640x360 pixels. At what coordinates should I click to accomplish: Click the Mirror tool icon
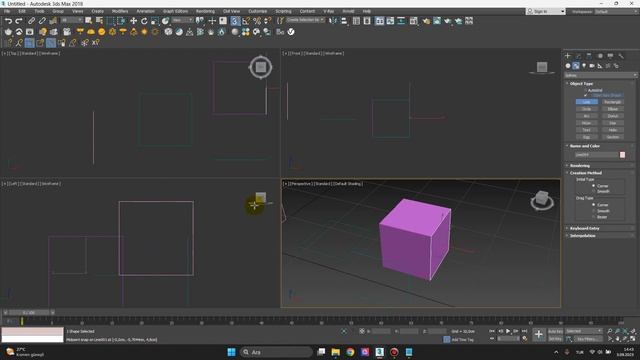333,21
